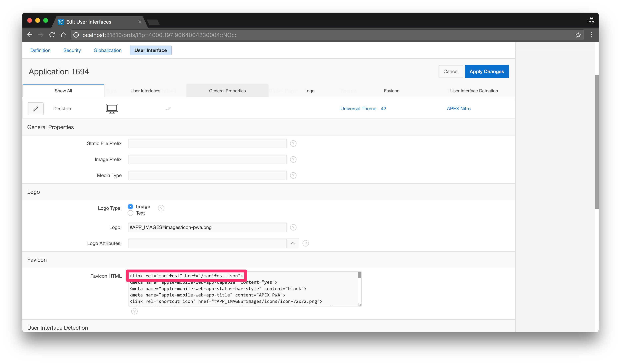Viewport: 621px width, 364px height.
Task: Expand the Logo Attributes chevron popup
Action: click(293, 243)
